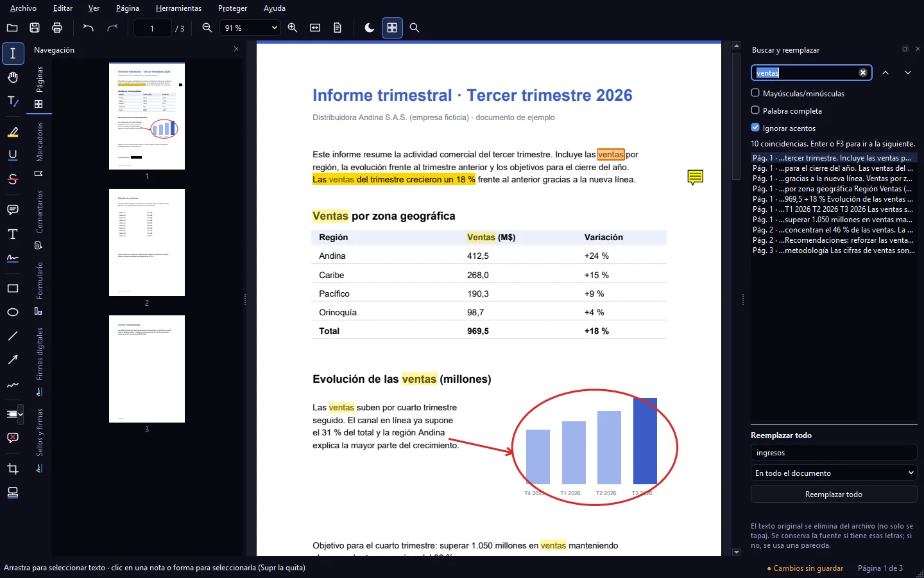Open page 2 thumbnail
Screen dimensions: 924x578
click(x=147, y=242)
